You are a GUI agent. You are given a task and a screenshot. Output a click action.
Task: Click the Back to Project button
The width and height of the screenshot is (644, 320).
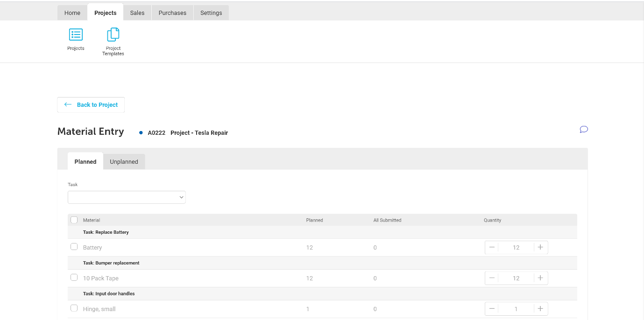[x=91, y=105]
